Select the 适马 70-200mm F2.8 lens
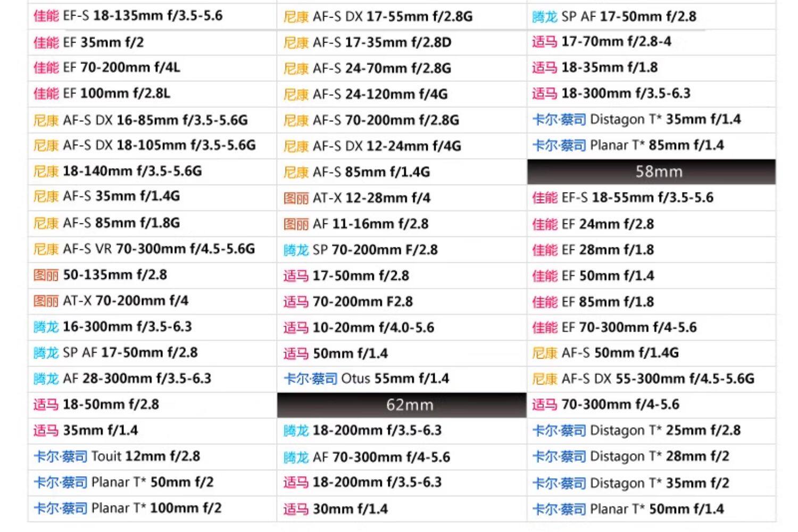This screenshot has width=798, height=532. pos(402,301)
